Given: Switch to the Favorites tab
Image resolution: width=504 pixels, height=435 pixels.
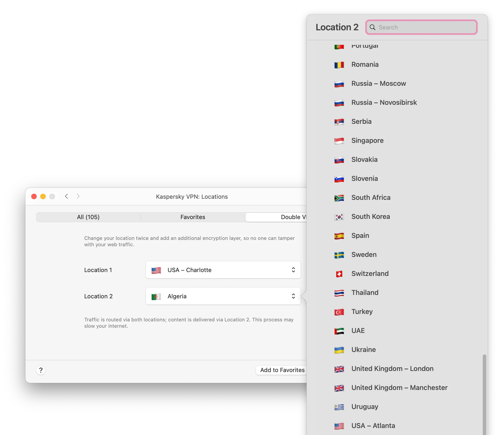Looking at the screenshot, I should pyautogui.click(x=192, y=217).
